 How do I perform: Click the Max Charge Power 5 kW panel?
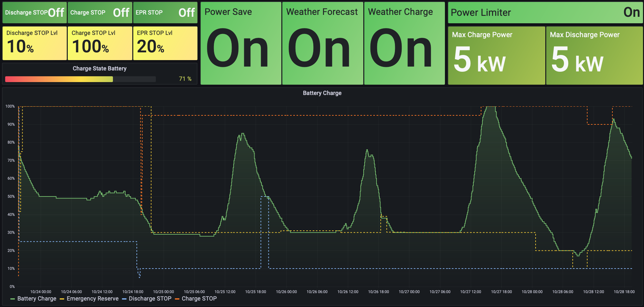click(496, 56)
